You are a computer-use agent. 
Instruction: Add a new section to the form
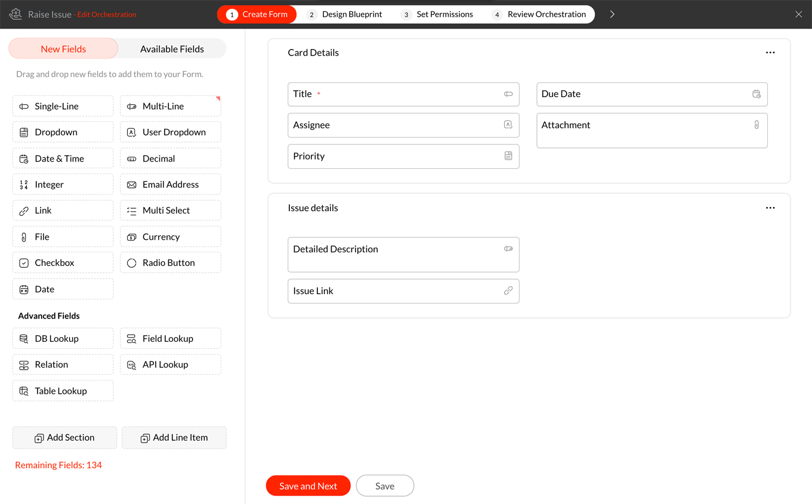64,438
